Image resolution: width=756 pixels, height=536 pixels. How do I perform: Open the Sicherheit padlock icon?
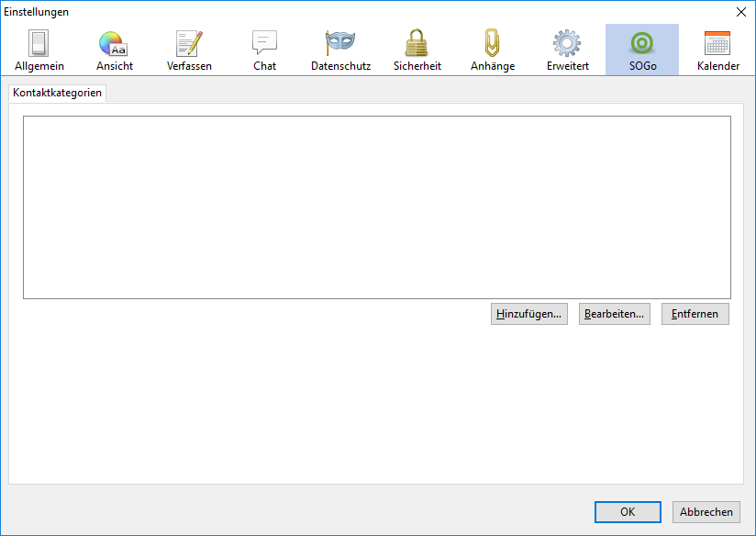pyautogui.click(x=417, y=43)
